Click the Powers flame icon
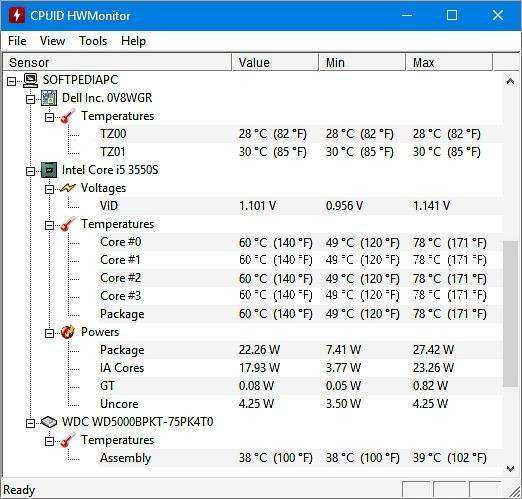This screenshot has height=499, width=522. 68,332
